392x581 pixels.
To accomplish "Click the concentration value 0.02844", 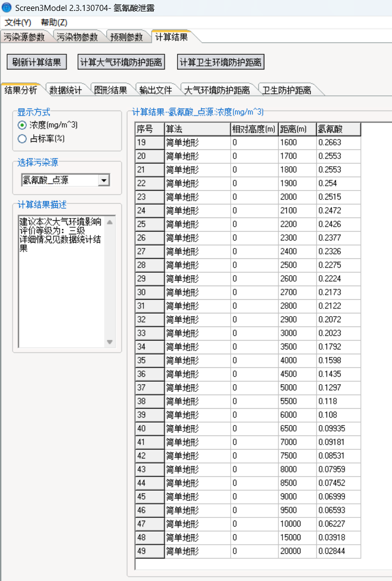I will [338, 551].
